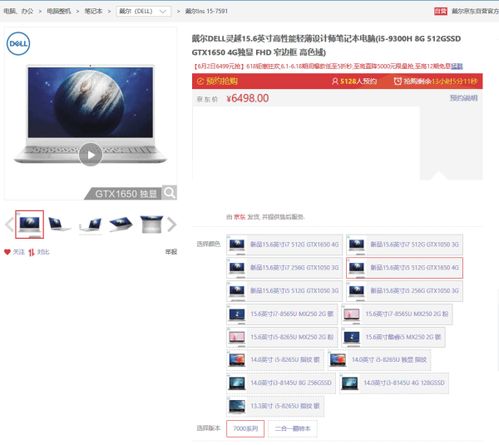The image size is (499, 445).
Task: Click the main laptop product image
Action: tap(90, 114)
